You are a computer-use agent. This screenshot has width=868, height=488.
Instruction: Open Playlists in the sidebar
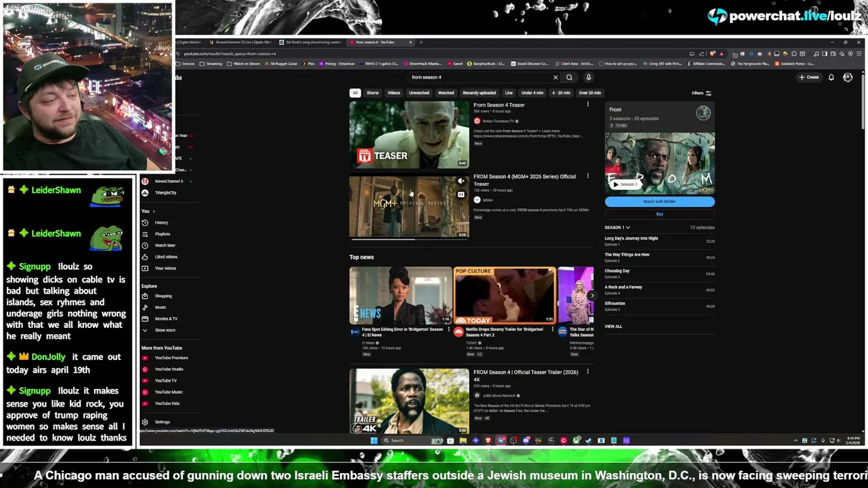[x=163, y=234]
